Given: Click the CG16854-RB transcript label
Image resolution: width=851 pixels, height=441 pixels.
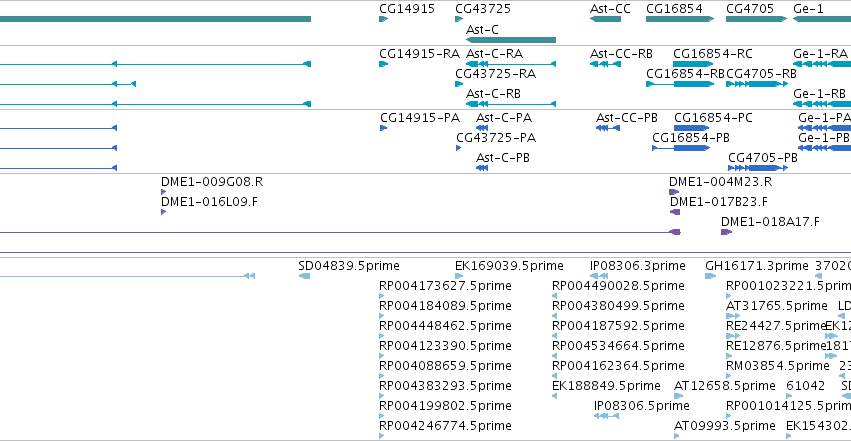Looking at the screenshot, I should click(685, 74).
